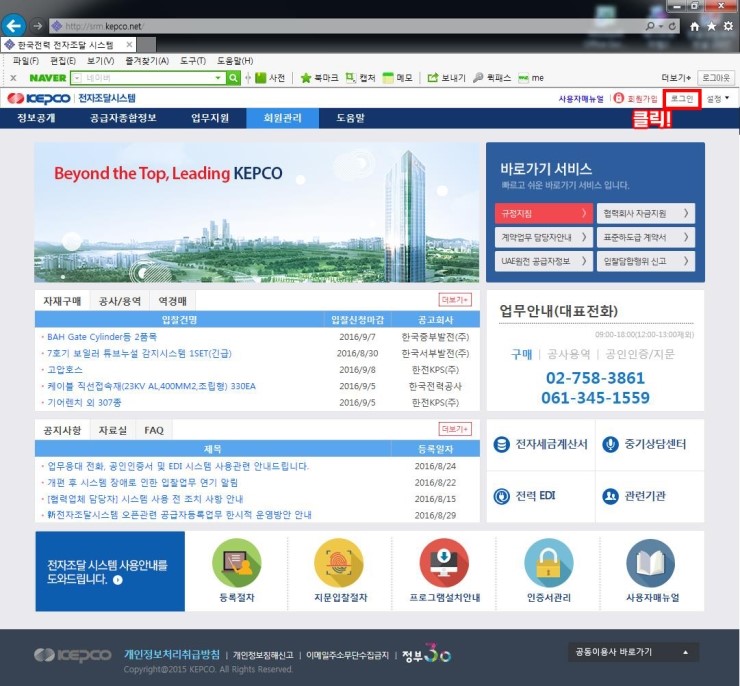The image size is (740, 686).
Task: Open bid item BAH Gate Cylinder등 2품목
Action: [x=102, y=337]
